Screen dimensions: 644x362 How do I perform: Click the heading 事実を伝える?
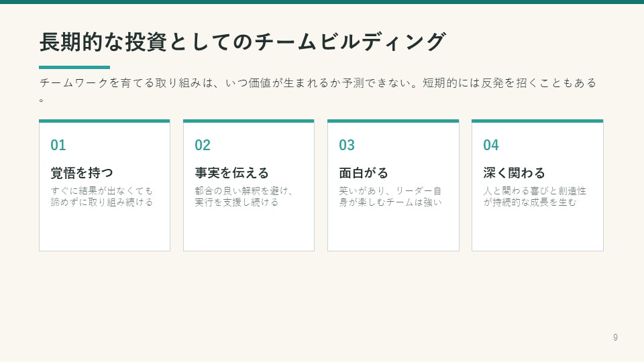(x=231, y=173)
